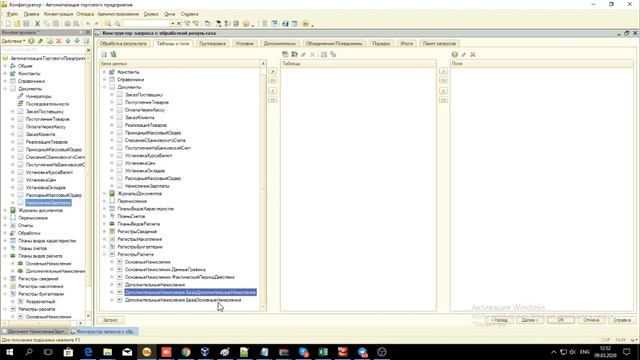Expand the Справочники node in База данных
Viewport: 640px width, 360px height.
104,80
